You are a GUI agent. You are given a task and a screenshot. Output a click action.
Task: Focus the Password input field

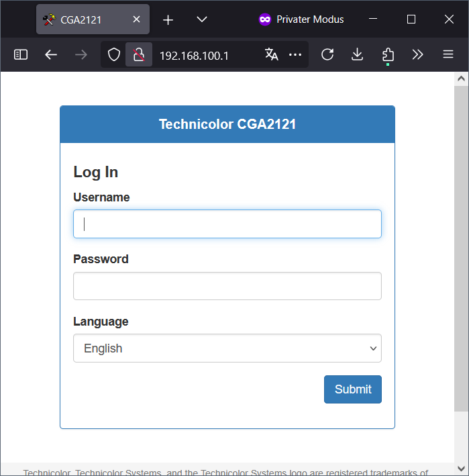pyautogui.click(x=227, y=286)
